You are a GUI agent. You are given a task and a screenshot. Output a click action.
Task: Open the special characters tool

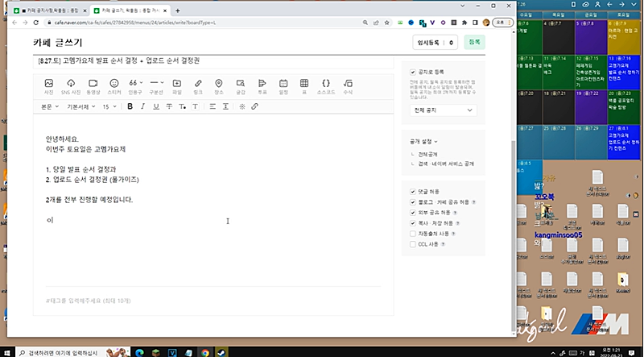[242, 106]
